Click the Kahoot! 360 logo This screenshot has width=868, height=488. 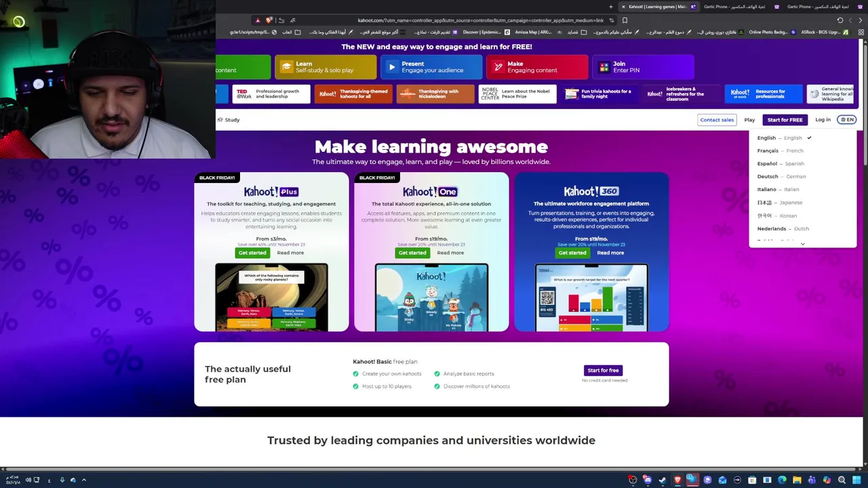point(591,191)
